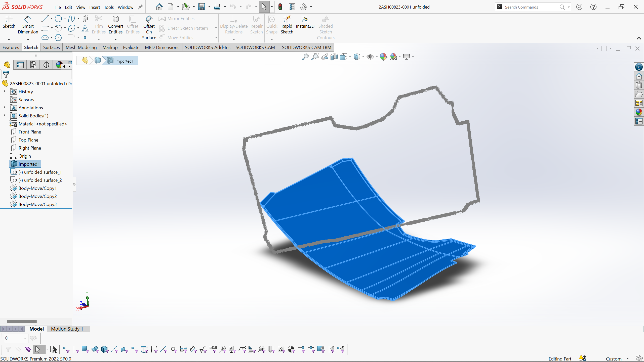
Task: Click the Zoom to Fit icon
Action: tap(305, 57)
